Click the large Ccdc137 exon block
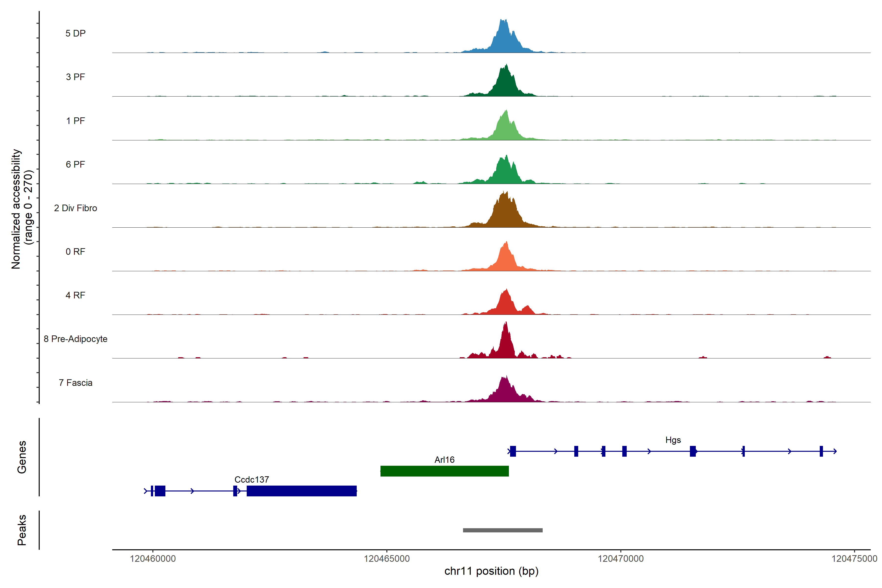 click(302, 491)
